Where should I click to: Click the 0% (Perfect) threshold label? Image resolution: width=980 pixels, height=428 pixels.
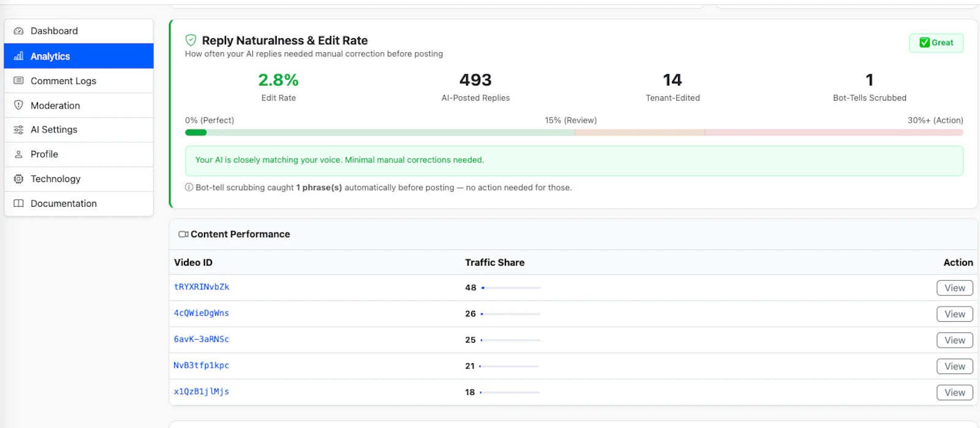coord(209,120)
